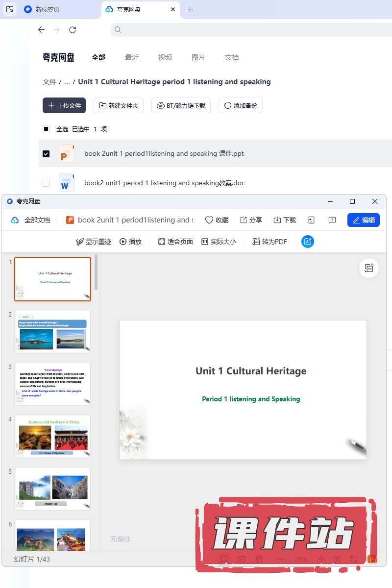Toggle the 全选 select-all checkbox
The width and height of the screenshot is (392, 588).
(46, 129)
